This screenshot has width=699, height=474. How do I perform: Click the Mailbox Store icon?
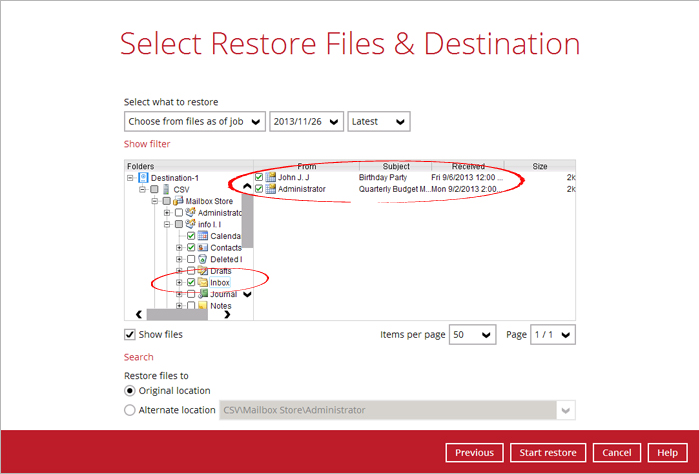178,201
